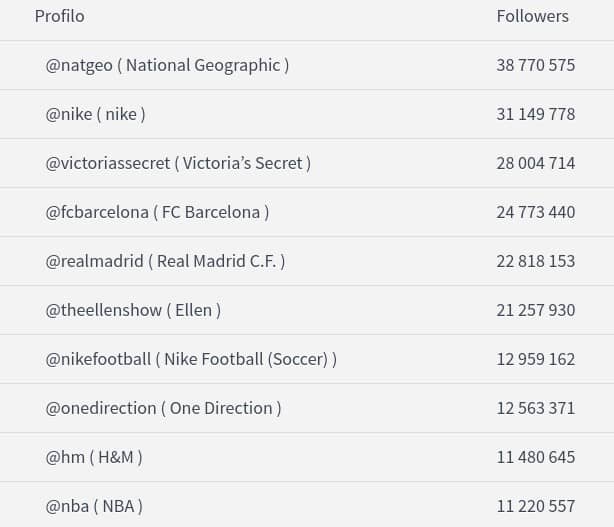
Task: Select the @hm H&M profile
Action: click(x=94, y=457)
